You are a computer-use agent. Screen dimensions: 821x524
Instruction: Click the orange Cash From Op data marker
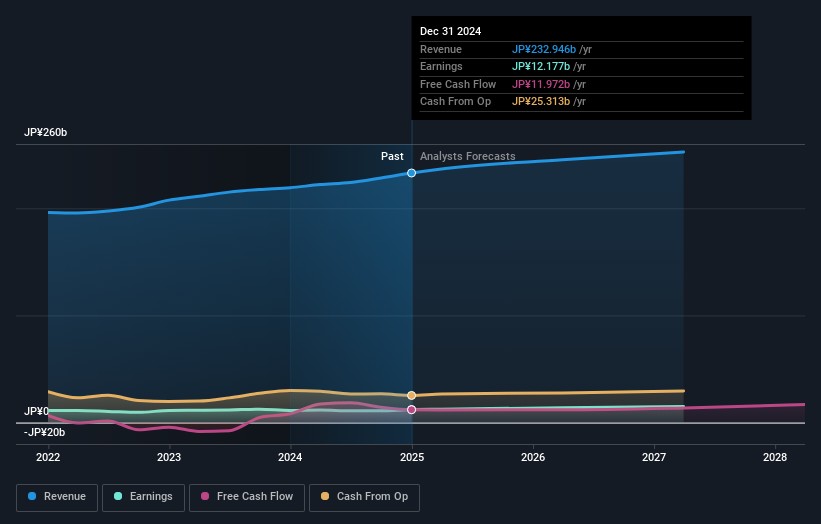tap(411, 395)
